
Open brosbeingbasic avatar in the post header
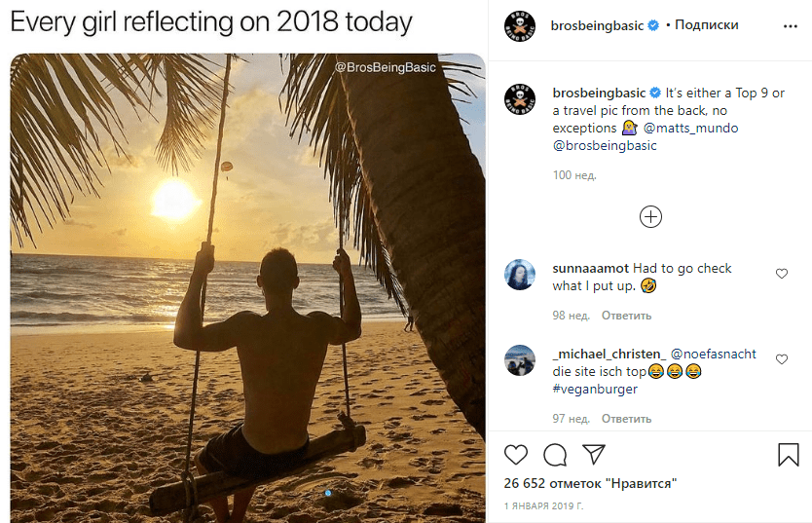(x=520, y=26)
